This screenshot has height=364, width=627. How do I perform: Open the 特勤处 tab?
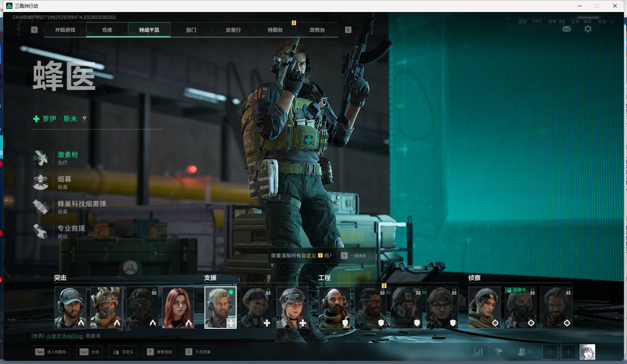pos(275,30)
